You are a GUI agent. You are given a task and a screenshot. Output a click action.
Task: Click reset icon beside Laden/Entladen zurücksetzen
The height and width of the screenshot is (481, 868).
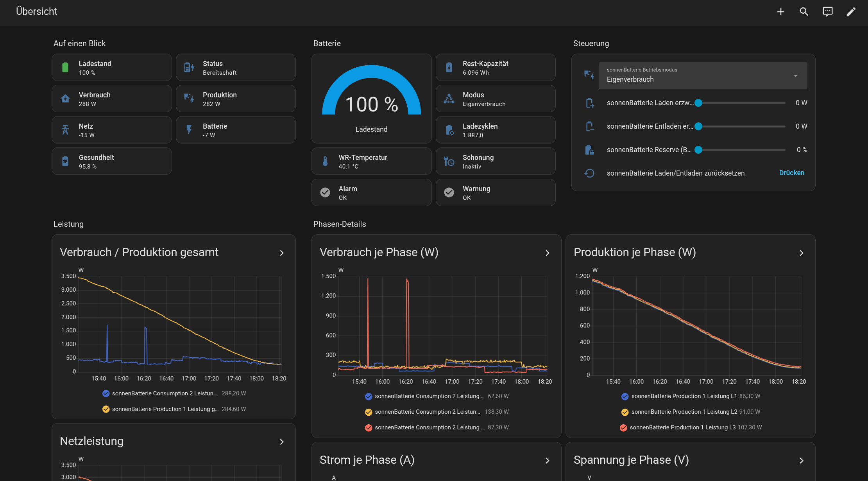pos(589,173)
